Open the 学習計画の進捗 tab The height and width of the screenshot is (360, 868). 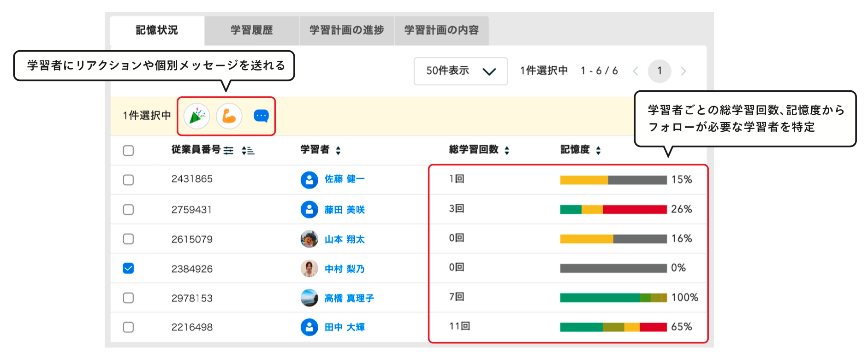tap(347, 30)
